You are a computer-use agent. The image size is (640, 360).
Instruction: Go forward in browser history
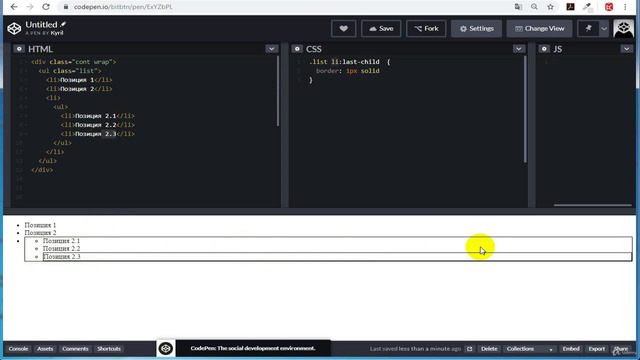coord(30,7)
